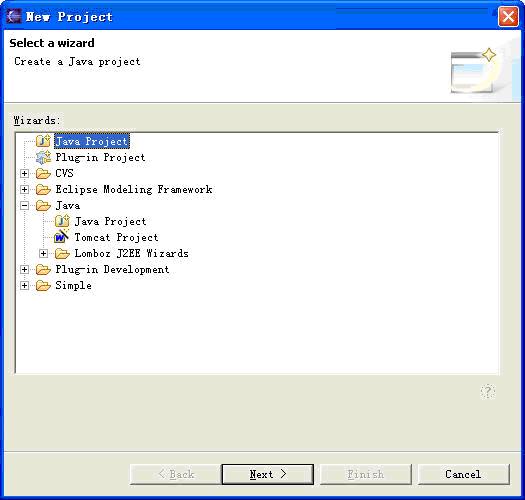Expand the Simple folder node
Screen dimensions: 525x500
[24, 285]
